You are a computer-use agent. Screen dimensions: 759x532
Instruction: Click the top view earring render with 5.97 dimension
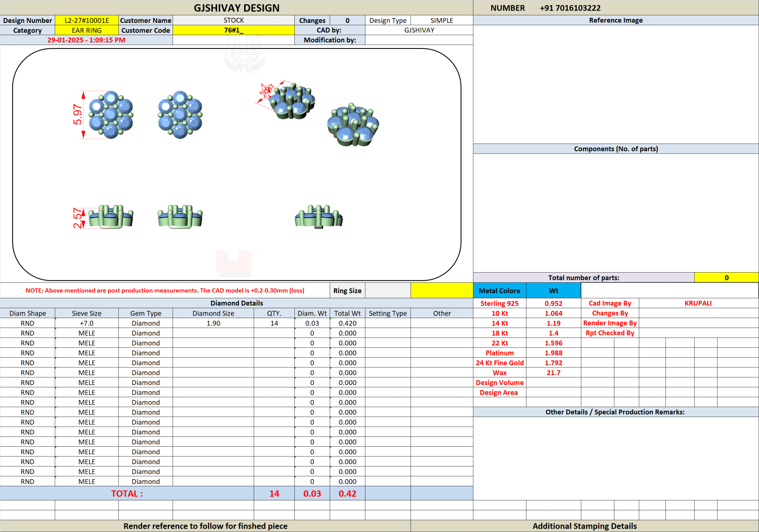[x=111, y=115]
